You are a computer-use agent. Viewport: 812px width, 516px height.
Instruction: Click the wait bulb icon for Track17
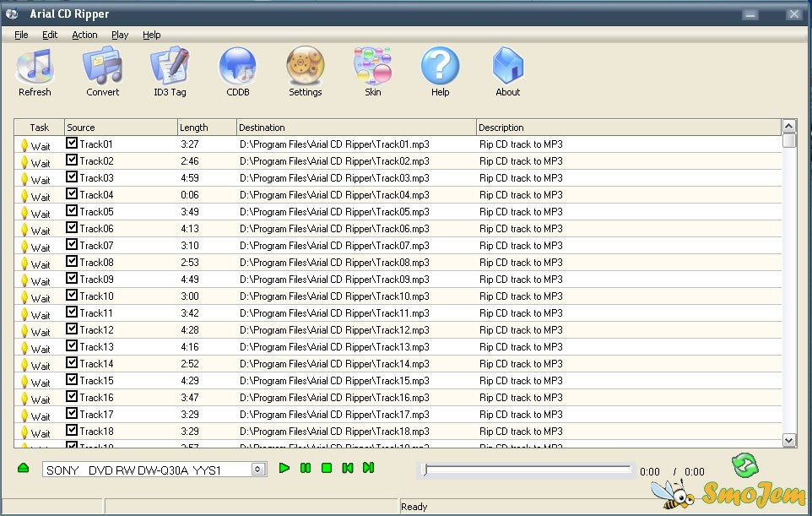click(x=24, y=416)
